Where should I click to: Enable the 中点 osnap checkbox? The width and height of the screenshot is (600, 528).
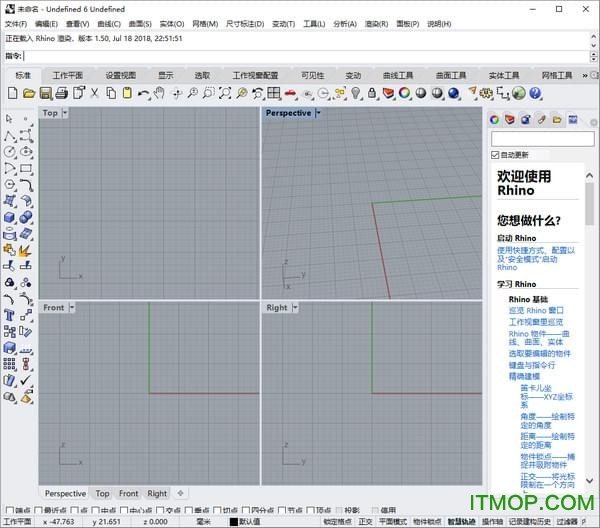(95, 510)
